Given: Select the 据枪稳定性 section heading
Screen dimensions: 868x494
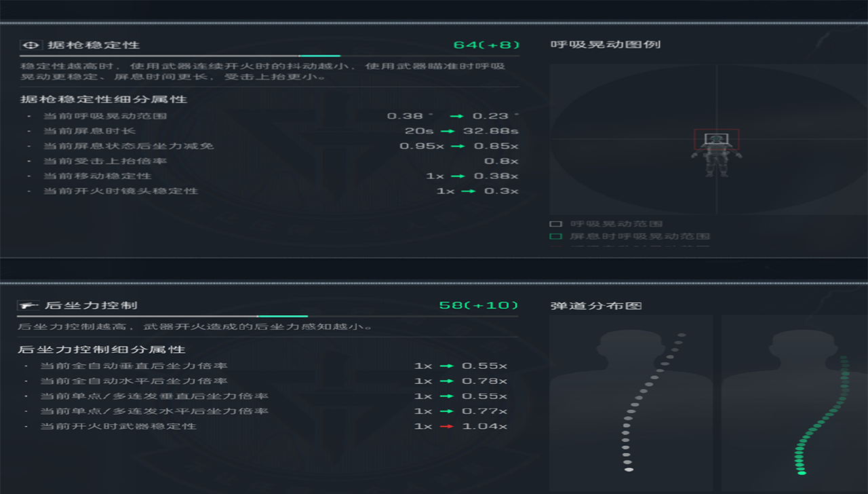Looking at the screenshot, I should 94,45.
